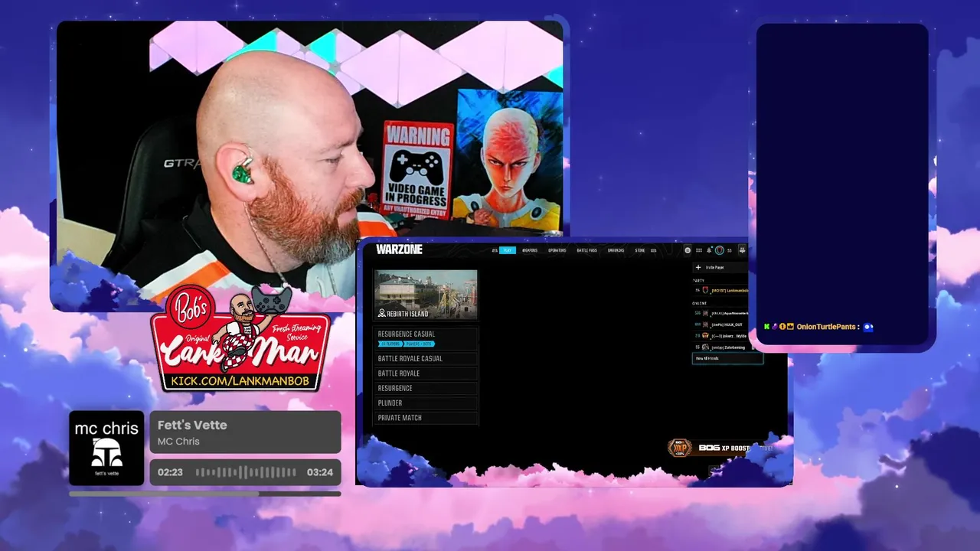Open the grid apps icon in Warzone header
This screenshot has height=551, width=980.
(x=699, y=250)
